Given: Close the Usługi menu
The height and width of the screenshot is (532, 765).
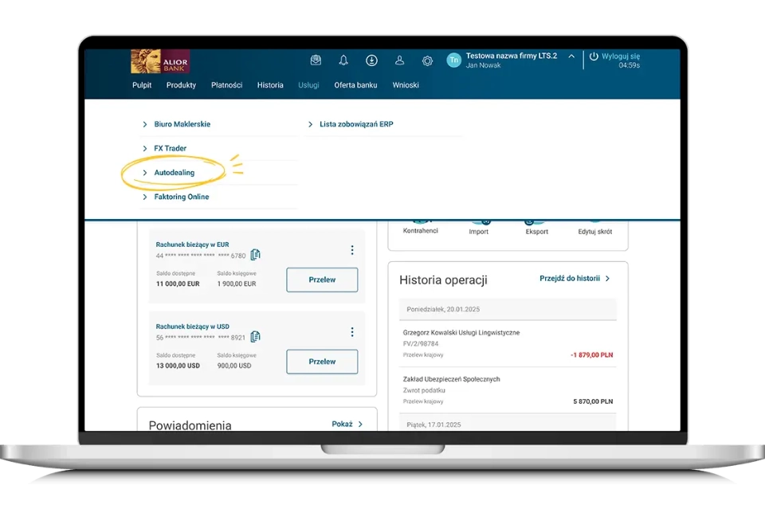Looking at the screenshot, I should [x=309, y=85].
